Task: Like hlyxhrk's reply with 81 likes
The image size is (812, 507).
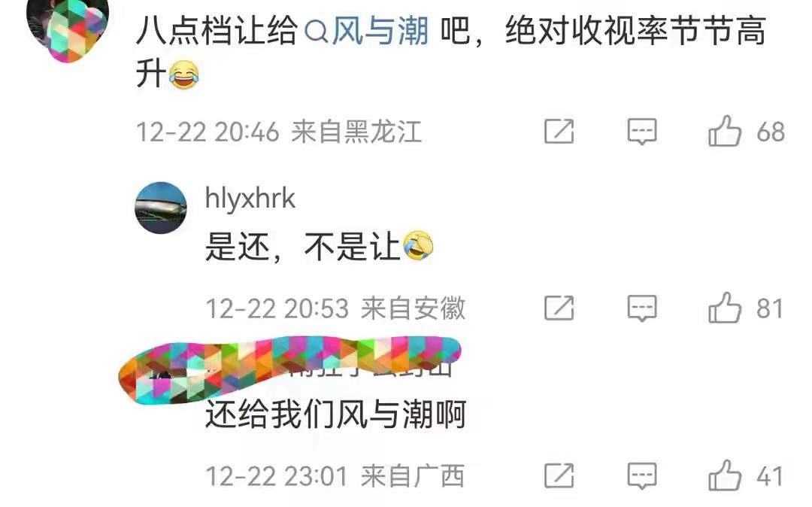Action: tap(725, 308)
